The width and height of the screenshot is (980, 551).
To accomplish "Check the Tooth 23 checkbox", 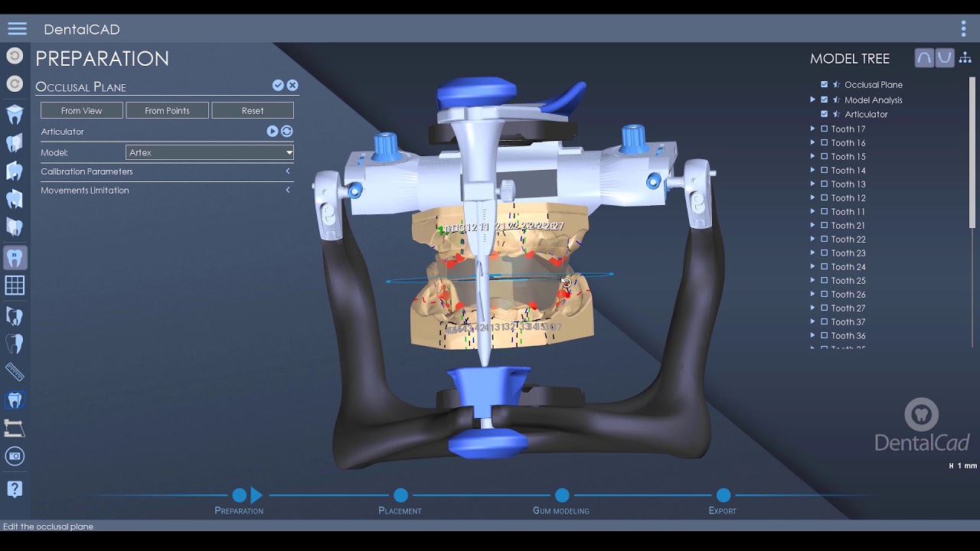I will point(824,253).
